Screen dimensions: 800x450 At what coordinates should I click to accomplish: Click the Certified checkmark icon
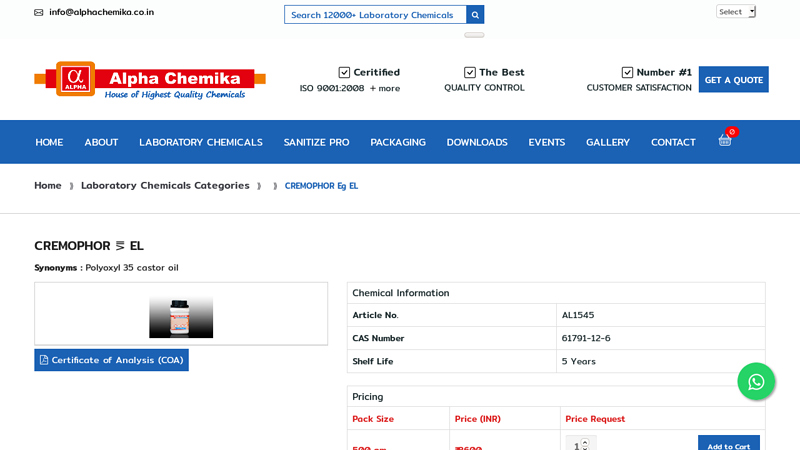click(x=344, y=72)
